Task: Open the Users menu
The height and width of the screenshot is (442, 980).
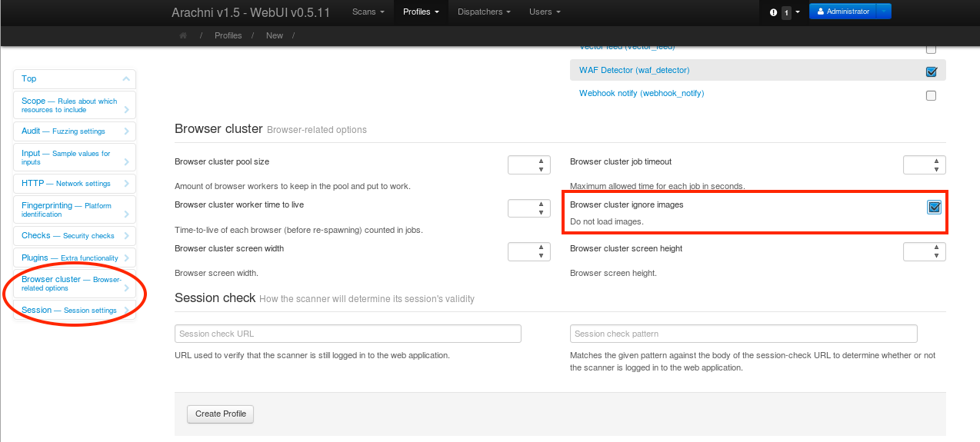Action: point(545,12)
